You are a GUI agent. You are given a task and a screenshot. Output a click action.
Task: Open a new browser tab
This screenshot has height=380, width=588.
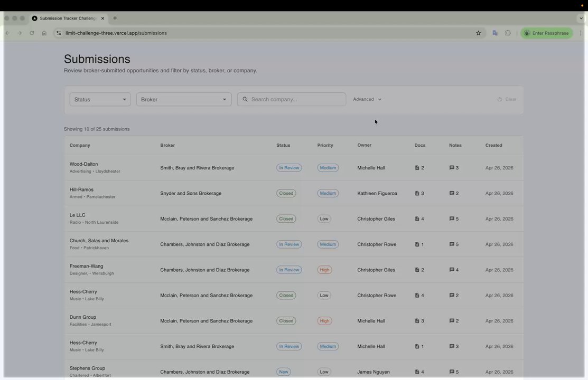(115, 18)
